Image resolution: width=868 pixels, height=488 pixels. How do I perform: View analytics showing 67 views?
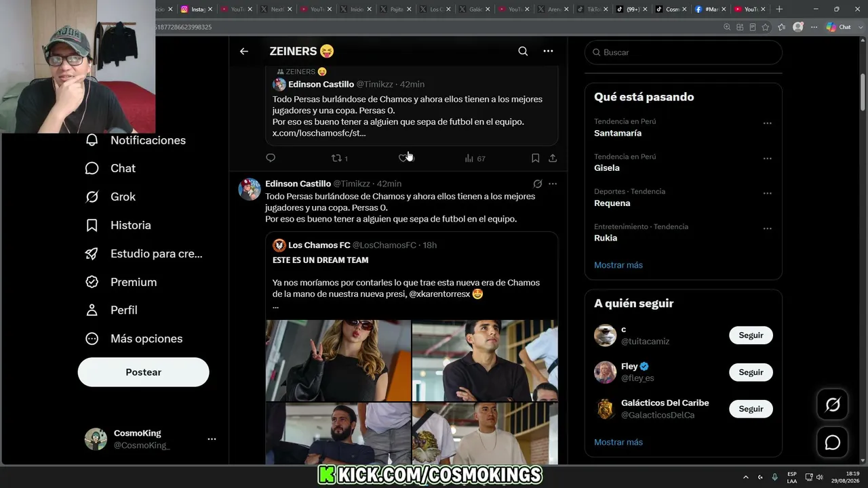tap(475, 158)
